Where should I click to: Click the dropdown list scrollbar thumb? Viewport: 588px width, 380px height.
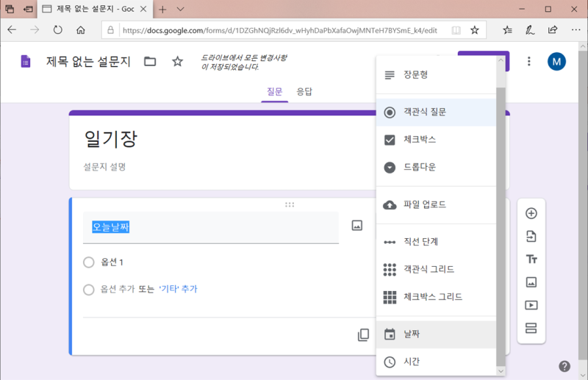click(x=501, y=226)
